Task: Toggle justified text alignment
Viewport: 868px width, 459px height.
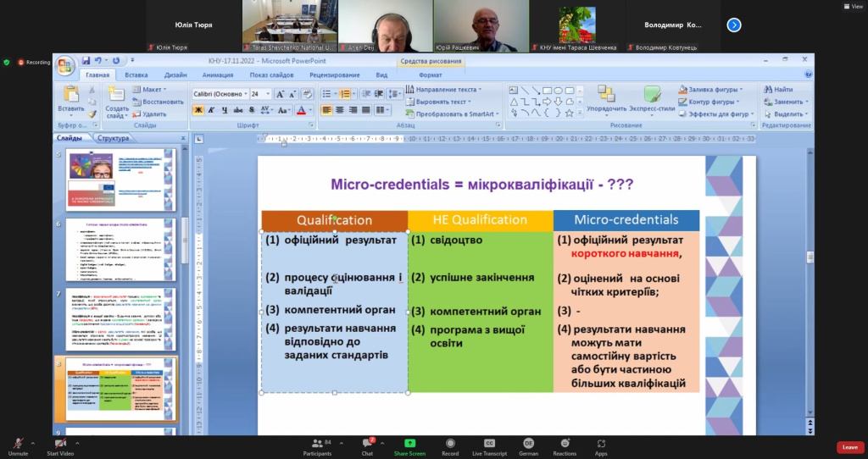Action: point(366,110)
